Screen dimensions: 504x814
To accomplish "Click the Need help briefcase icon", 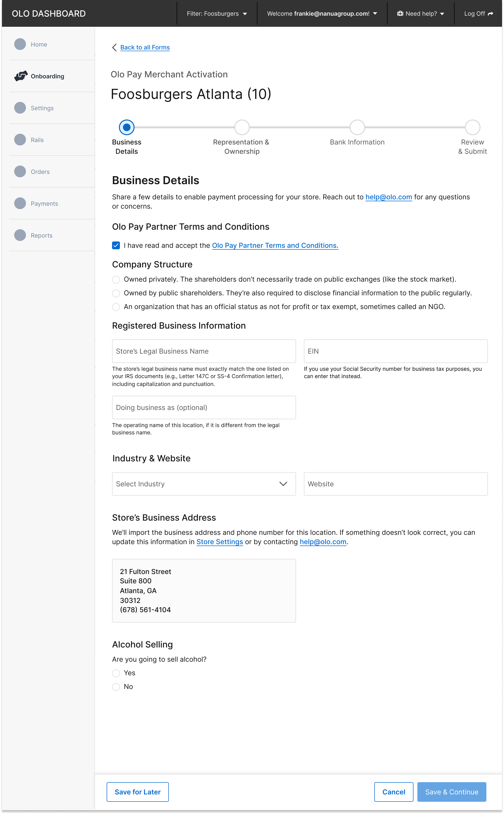I will tap(400, 14).
